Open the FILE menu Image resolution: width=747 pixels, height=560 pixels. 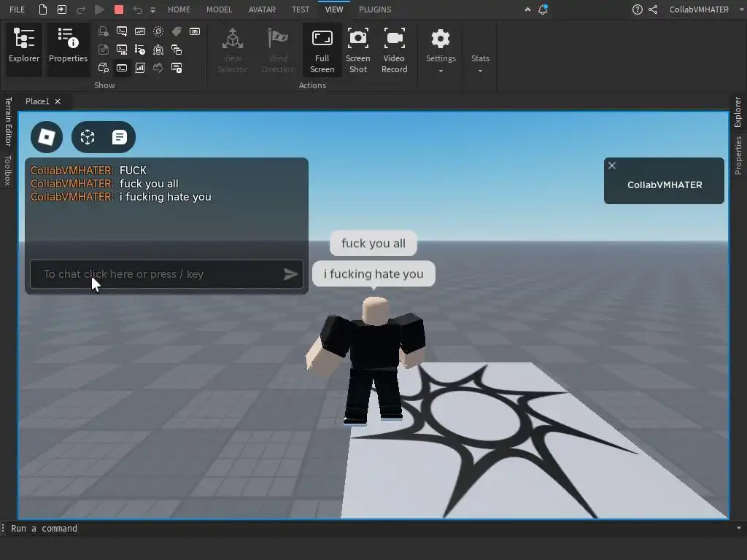point(18,9)
